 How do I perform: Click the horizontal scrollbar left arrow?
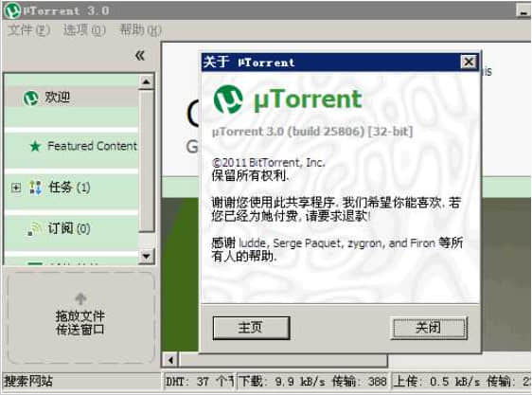(170, 360)
